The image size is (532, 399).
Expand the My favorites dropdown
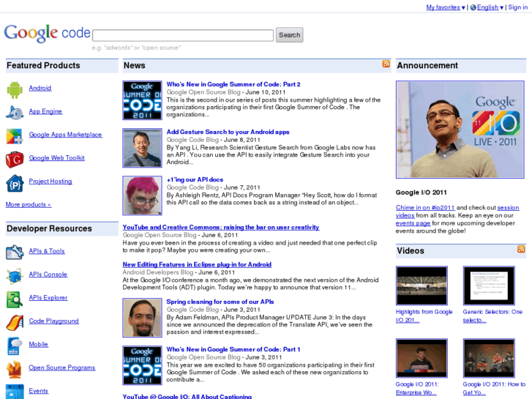coord(446,7)
